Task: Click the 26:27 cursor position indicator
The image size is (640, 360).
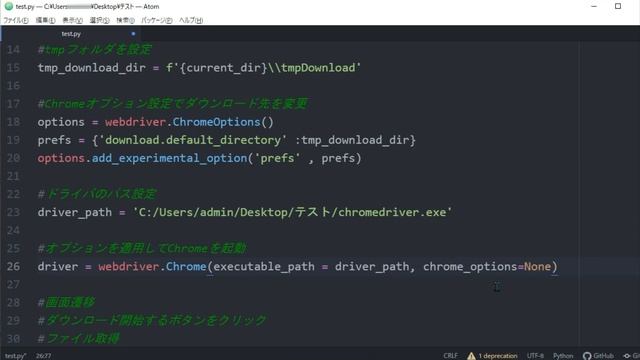Action: point(43,356)
